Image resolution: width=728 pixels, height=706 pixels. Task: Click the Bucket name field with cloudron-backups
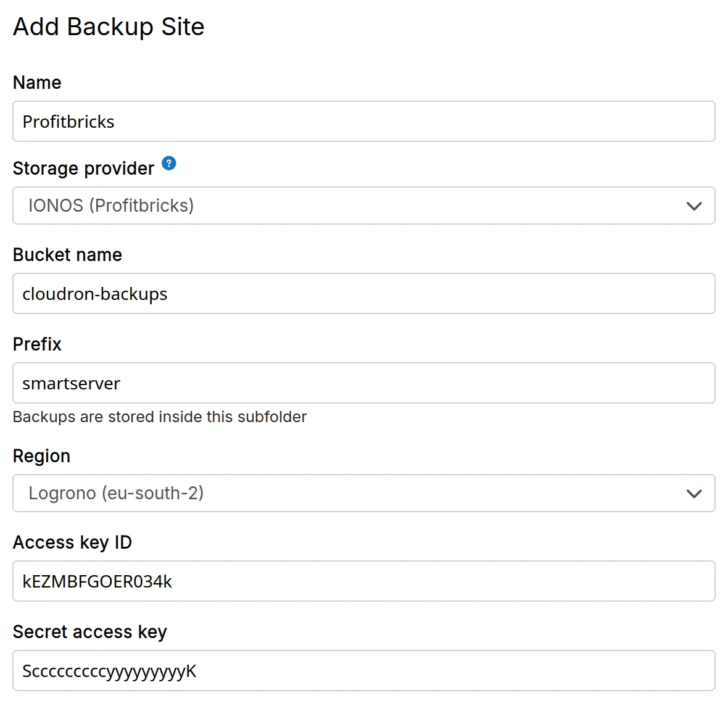[x=364, y=294]
